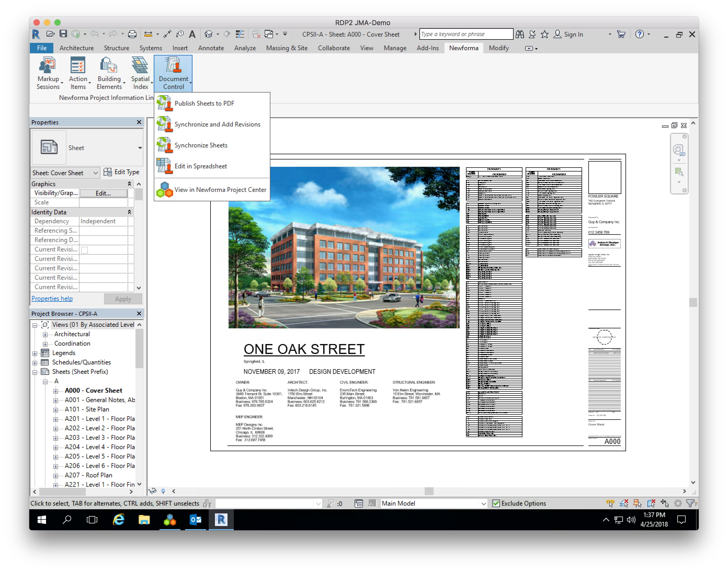Screen dimensions: 728x572
Task: Open the Properties help link
Action: [x=52, y=298]
